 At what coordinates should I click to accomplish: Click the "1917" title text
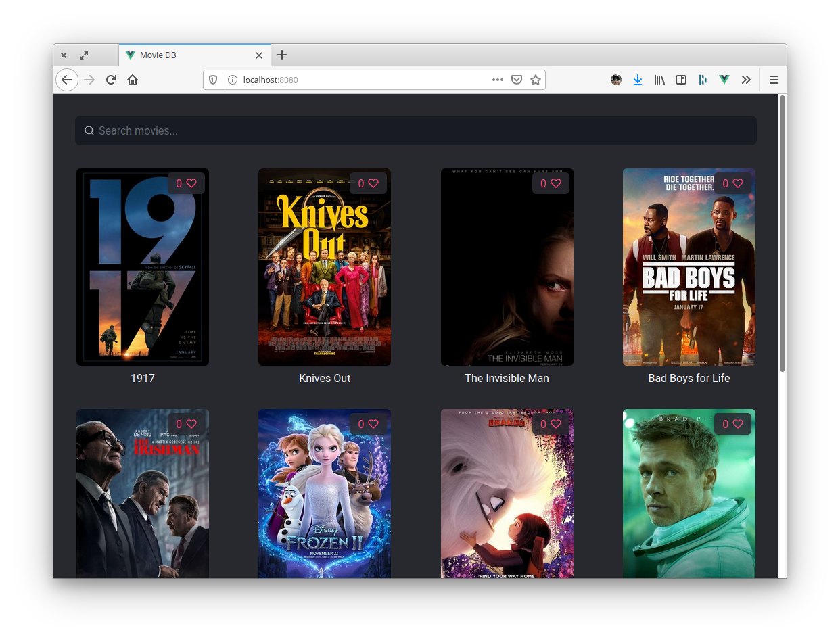tap(143, 378)
